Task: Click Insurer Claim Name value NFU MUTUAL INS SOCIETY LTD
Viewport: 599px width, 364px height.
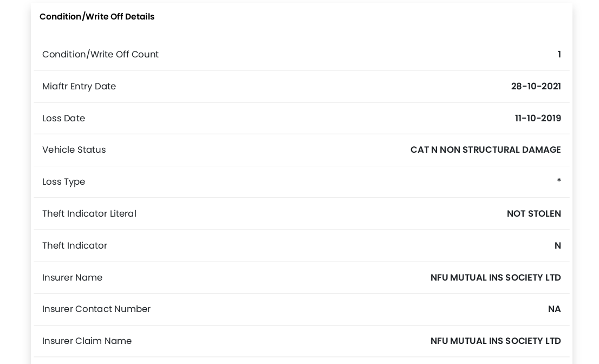Action: [496, 341]
